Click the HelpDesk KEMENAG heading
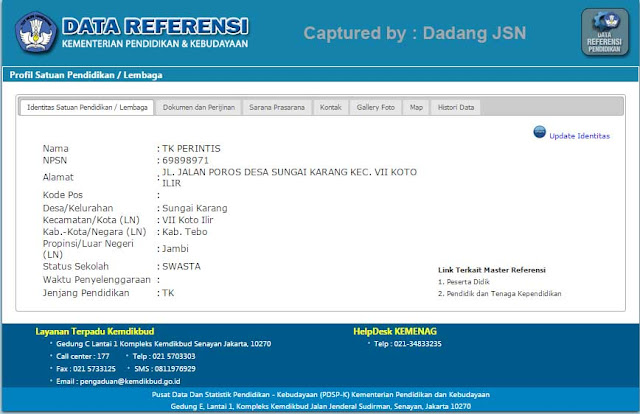640x414 pixels. coord(395,332)
